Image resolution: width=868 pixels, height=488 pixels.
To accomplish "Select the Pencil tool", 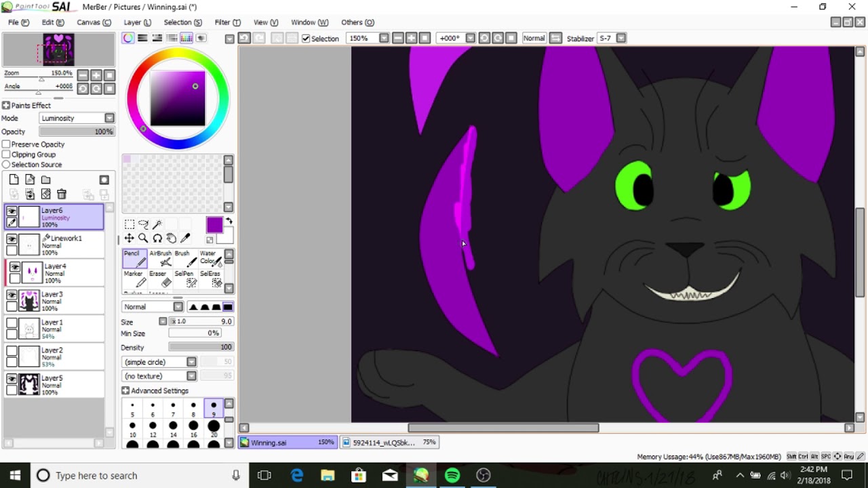I will coord(135,258).
